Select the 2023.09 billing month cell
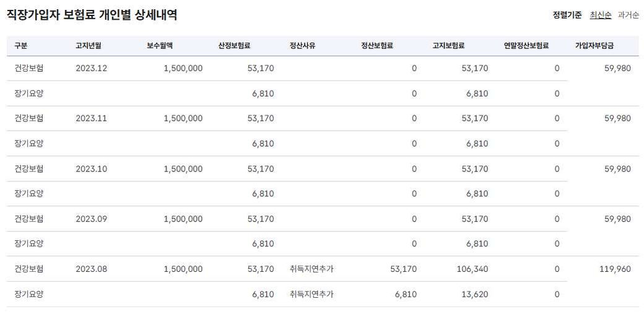This screenshot has width=644, height=312. (x=92, y=219)
